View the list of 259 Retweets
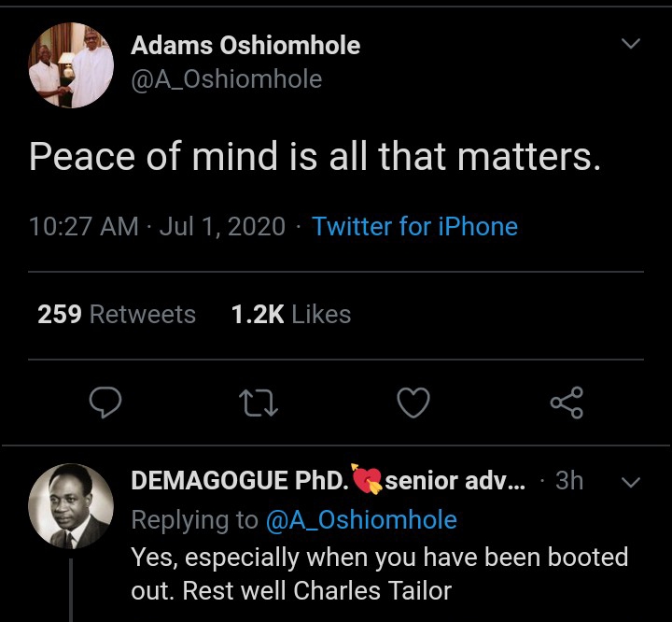 (117, 315)
